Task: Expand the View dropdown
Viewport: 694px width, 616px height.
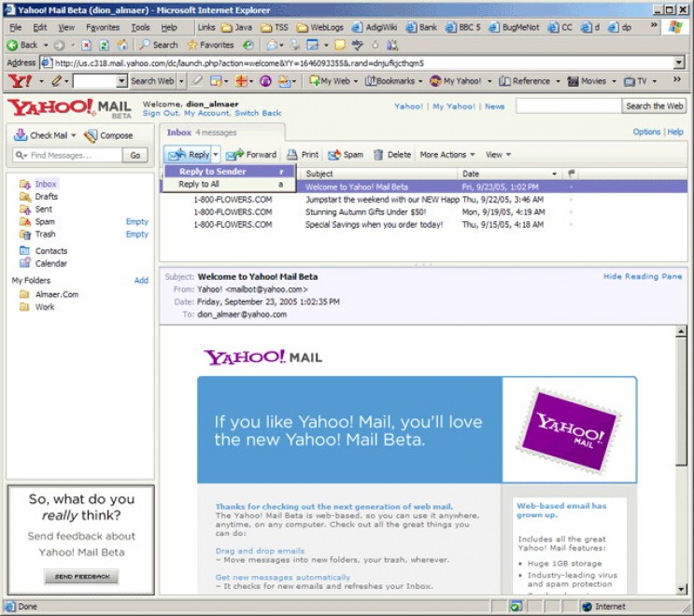Action: pyautogui.click(x=508, y=154)
